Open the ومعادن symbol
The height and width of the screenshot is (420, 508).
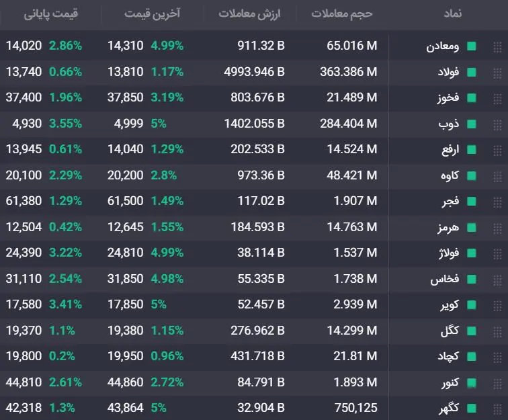tap(443, 46)
